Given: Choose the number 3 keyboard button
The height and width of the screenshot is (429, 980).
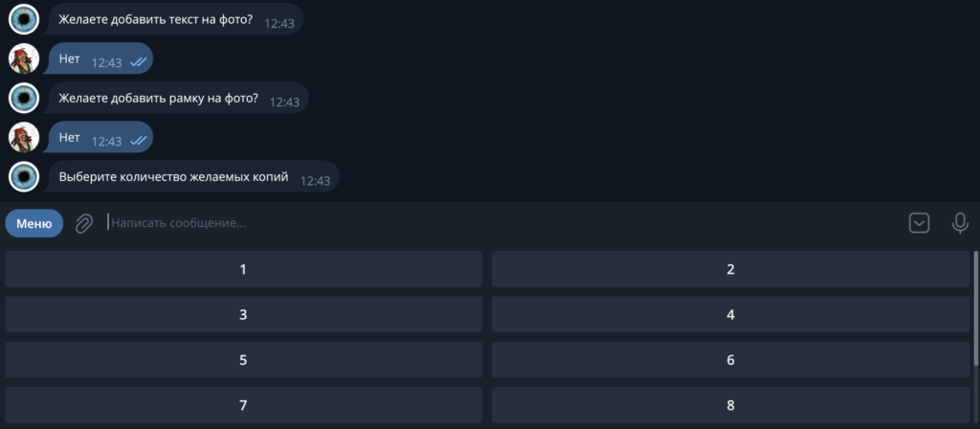Looking at the screenshot, I should click(x=243, y=314).
